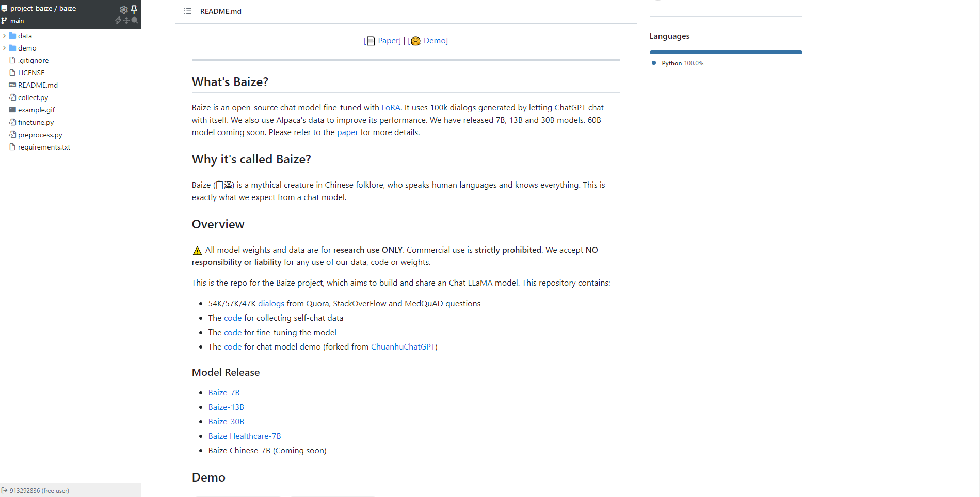This screenshot has width=980, height=497.
Task: Select the main branch label
Action: (17, 21)
